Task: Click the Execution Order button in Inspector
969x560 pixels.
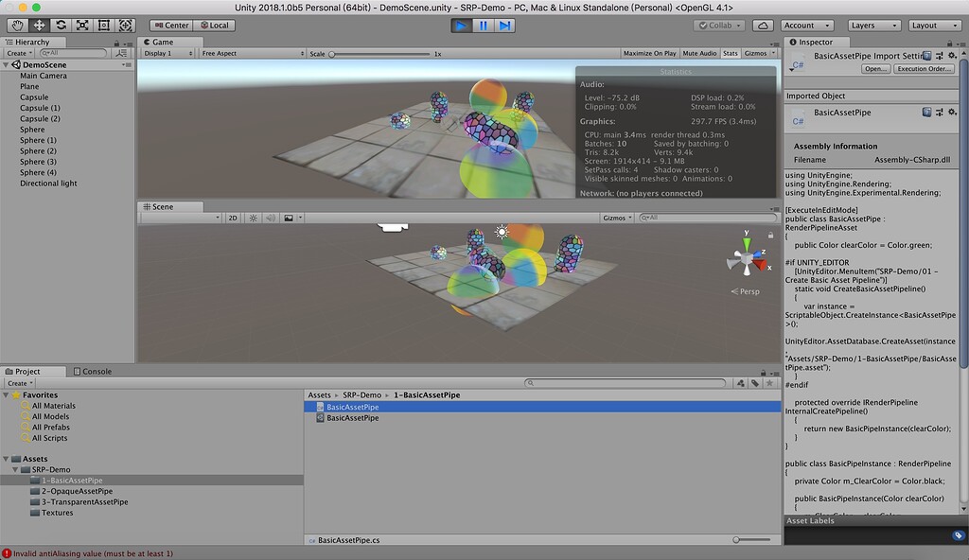Action: [923, 67]
